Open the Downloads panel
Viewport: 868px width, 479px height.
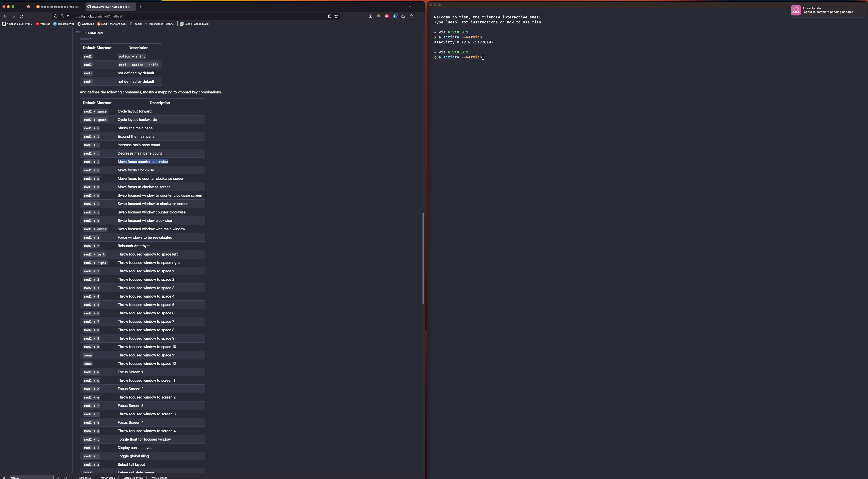click(x=370, y=16)
